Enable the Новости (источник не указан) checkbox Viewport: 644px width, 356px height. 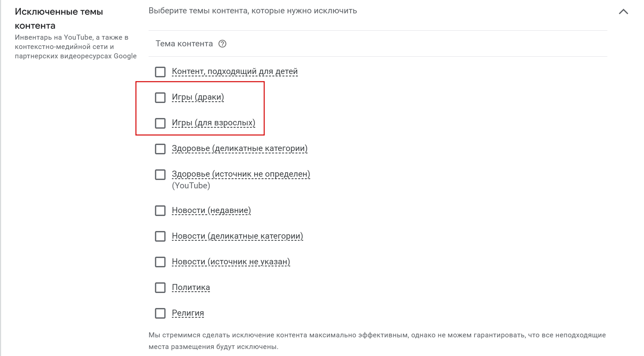coord(160,262)
